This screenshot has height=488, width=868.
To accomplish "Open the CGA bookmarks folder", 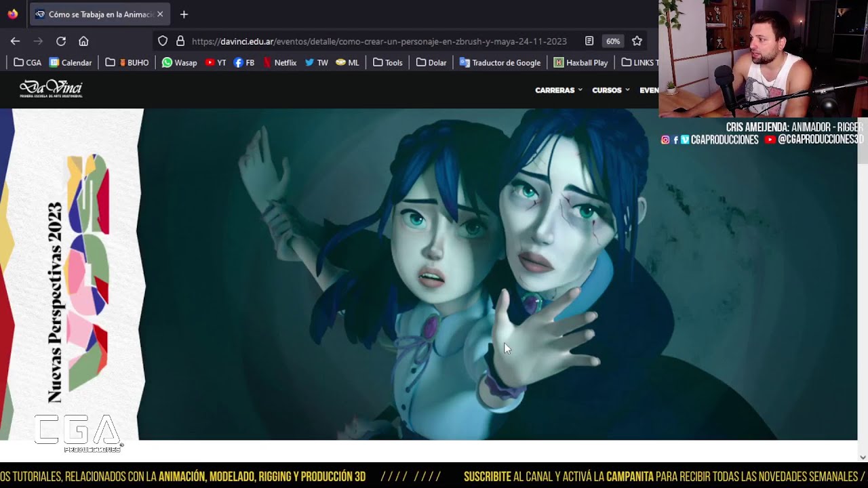I will pyautogui.click(x=28, y=62).
